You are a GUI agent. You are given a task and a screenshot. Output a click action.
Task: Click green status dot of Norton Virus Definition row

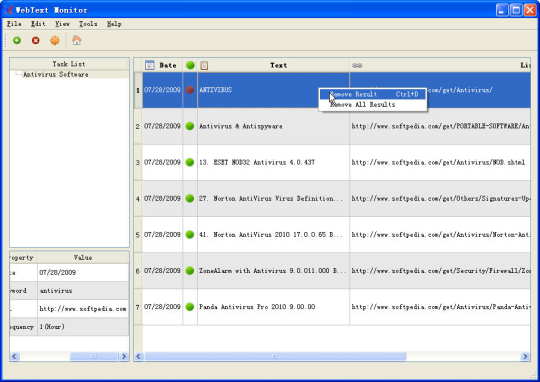coord(190,198)
